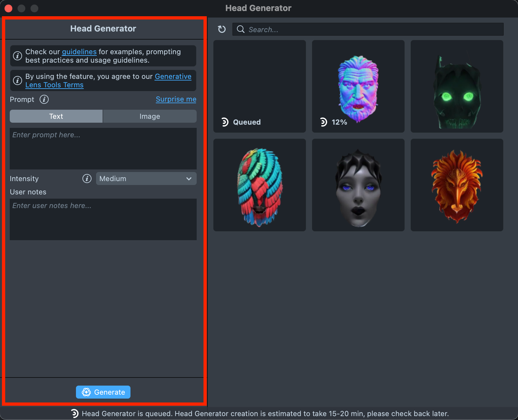Viewport: 518px width, 420px height.
Task: Select the green-eyed dark mask head
Action: 457,86
